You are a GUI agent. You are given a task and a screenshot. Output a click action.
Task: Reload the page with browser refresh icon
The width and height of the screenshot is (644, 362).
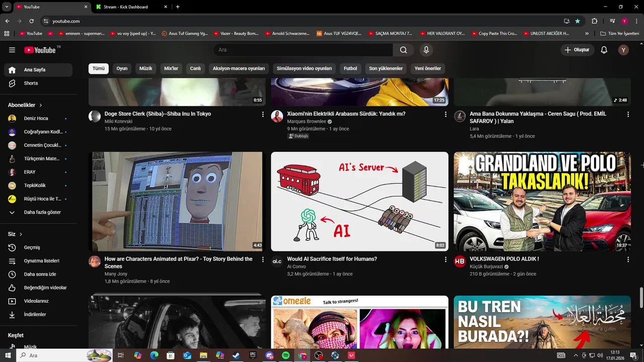coord(31,21)
